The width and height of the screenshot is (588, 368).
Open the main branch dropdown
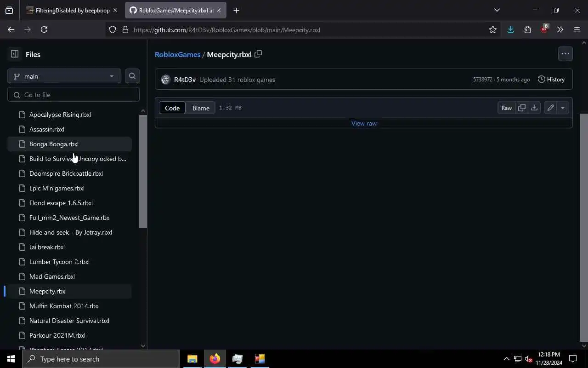[64, 76]
